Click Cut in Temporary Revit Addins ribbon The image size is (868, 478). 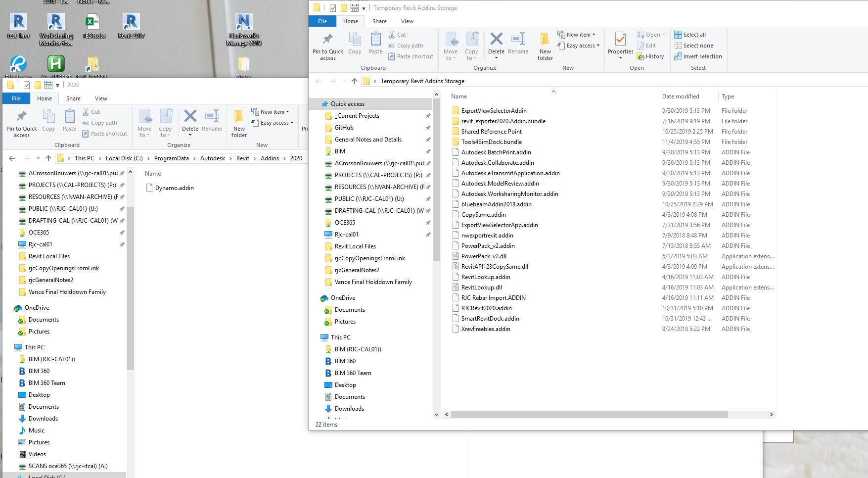397,35
